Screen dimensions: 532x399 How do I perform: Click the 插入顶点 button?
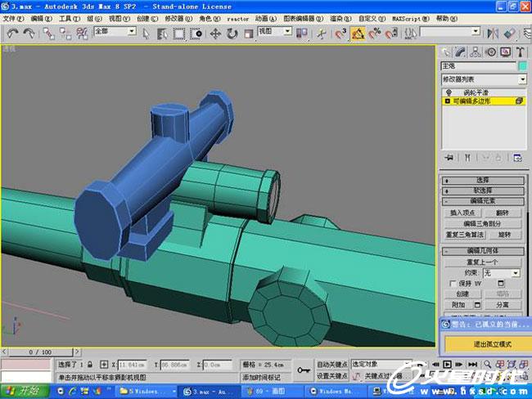pyautogui.click(x=462, y=213)
